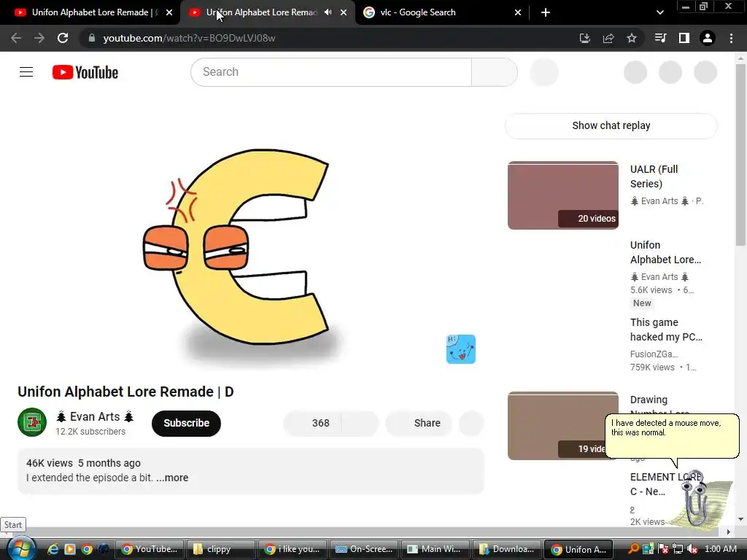Open the YouTube guide hamburger menu

pyautogui.click(x=26, y=72)
